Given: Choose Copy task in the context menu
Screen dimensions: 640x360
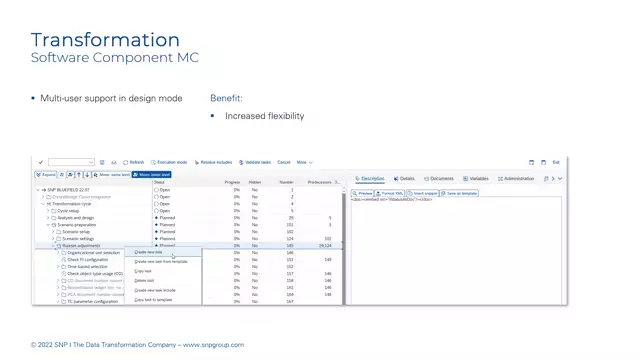Looking at the screenshot, I should pyautogui.click(x=143, y=271).
